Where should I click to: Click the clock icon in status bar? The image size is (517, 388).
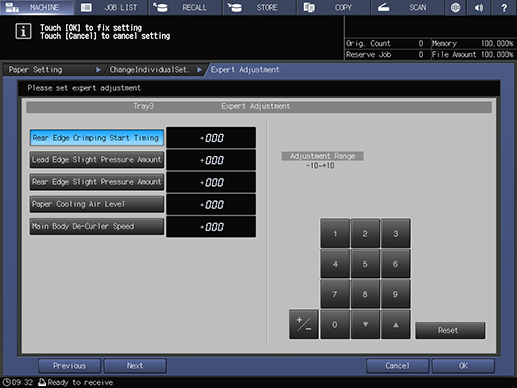pos(6,382)
